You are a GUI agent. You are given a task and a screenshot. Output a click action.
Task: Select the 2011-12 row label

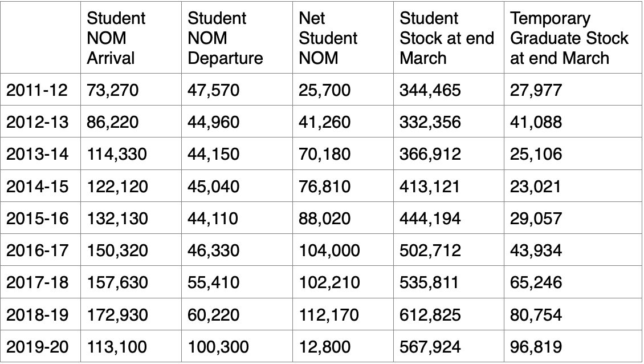(36, 90)
